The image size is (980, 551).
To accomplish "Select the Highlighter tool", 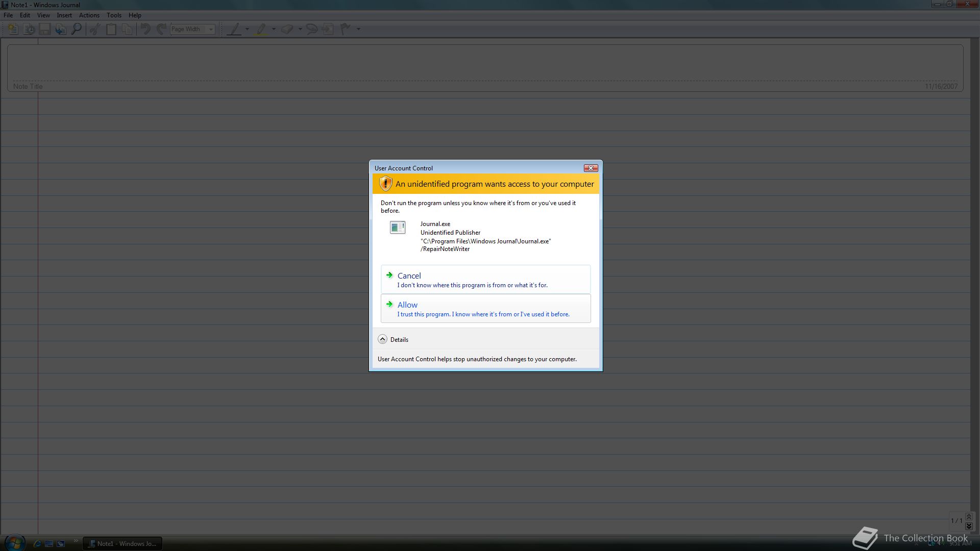I will click(x=261, y=29).
